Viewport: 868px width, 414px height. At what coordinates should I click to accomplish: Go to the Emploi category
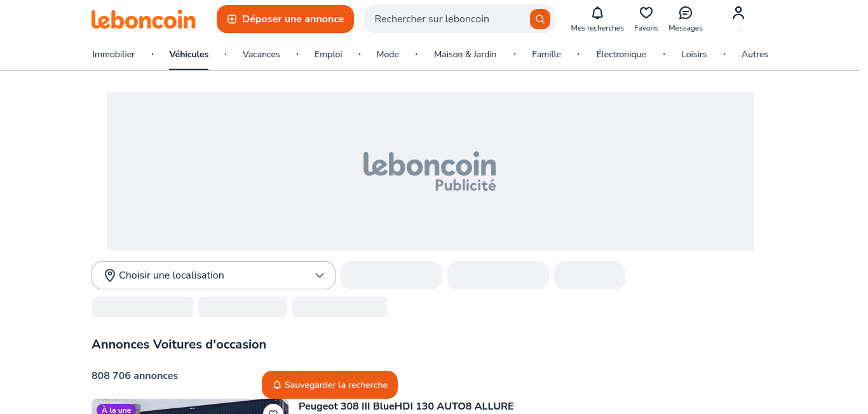click(x=329, y=55)
